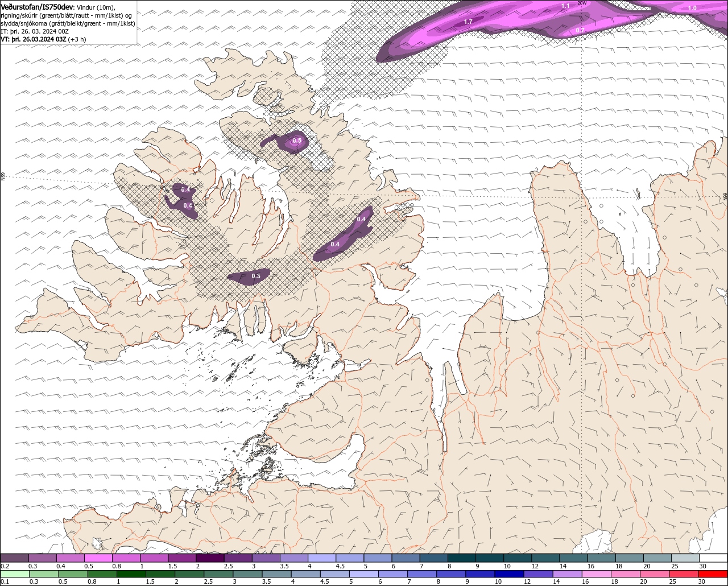Select the dark teal 8 snow legend swatch

click(x=462, y=558)
